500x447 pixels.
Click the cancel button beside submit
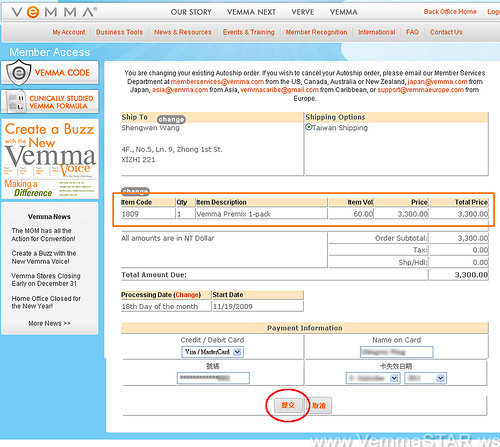(319, 406)
